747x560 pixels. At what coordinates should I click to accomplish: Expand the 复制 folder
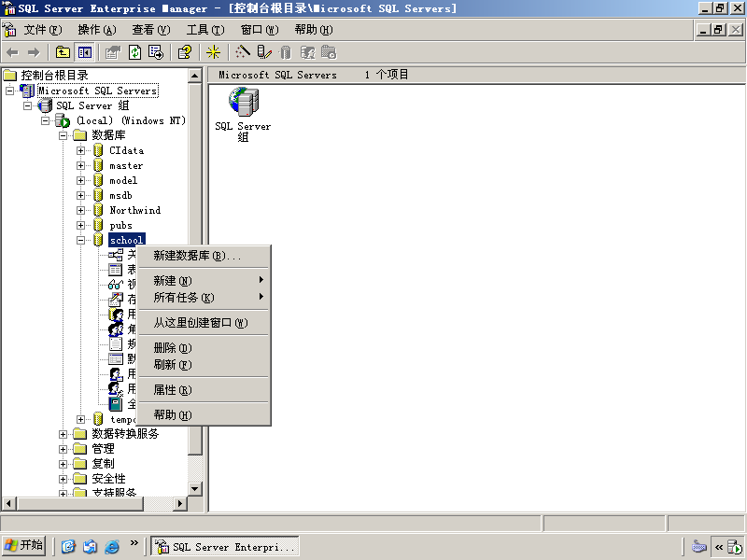[63, 464]
